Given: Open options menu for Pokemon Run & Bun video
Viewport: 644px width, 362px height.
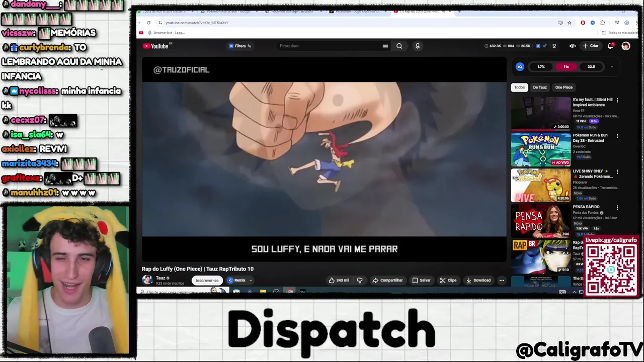Looking at the screenshot, I should pyautogui.click(x=617, y=136).
